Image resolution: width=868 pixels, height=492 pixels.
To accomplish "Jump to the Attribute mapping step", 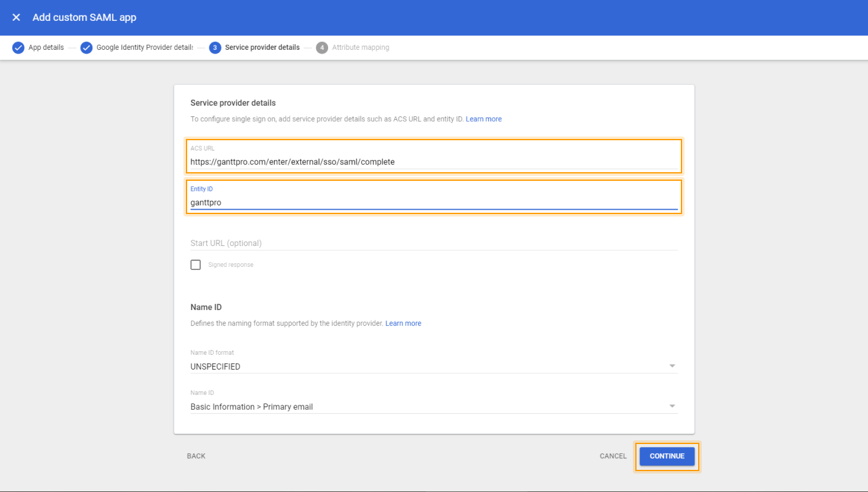I will point(353,47).
